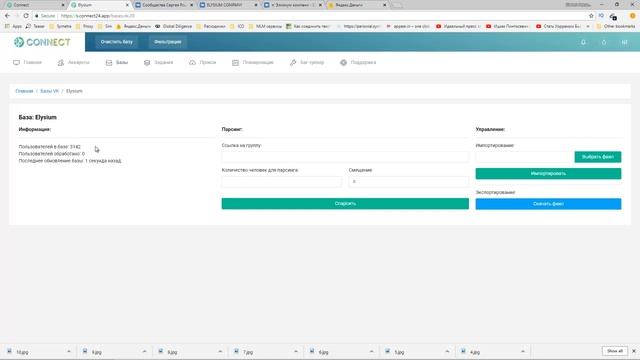Expand options for 5.jpg download
The height and width of the screenshot is (360, 640).
coord(447,351)
